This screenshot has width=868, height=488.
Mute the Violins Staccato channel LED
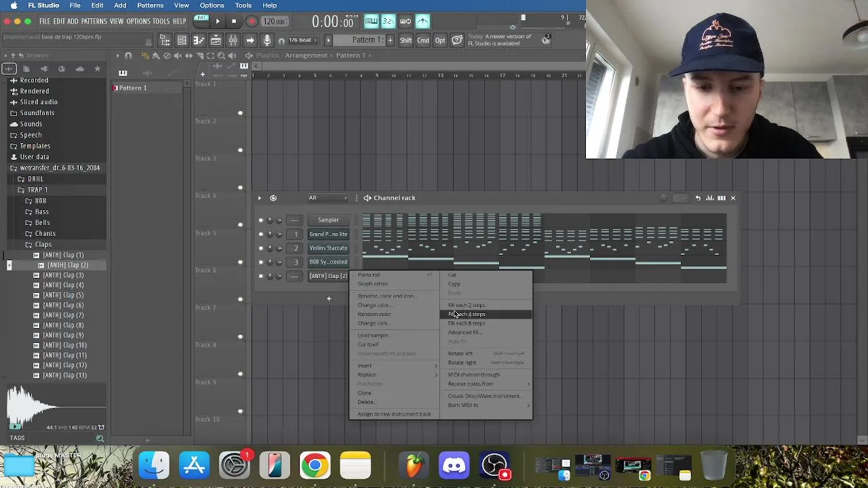(261, 248)
